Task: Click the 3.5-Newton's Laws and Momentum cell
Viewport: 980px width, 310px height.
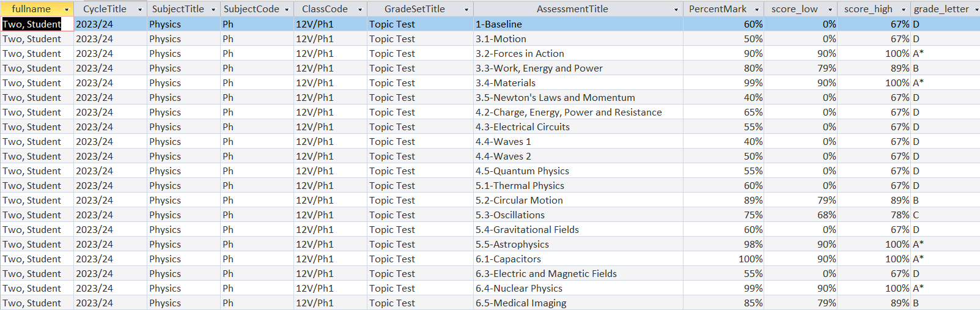Action: click(x=555, y=98)
